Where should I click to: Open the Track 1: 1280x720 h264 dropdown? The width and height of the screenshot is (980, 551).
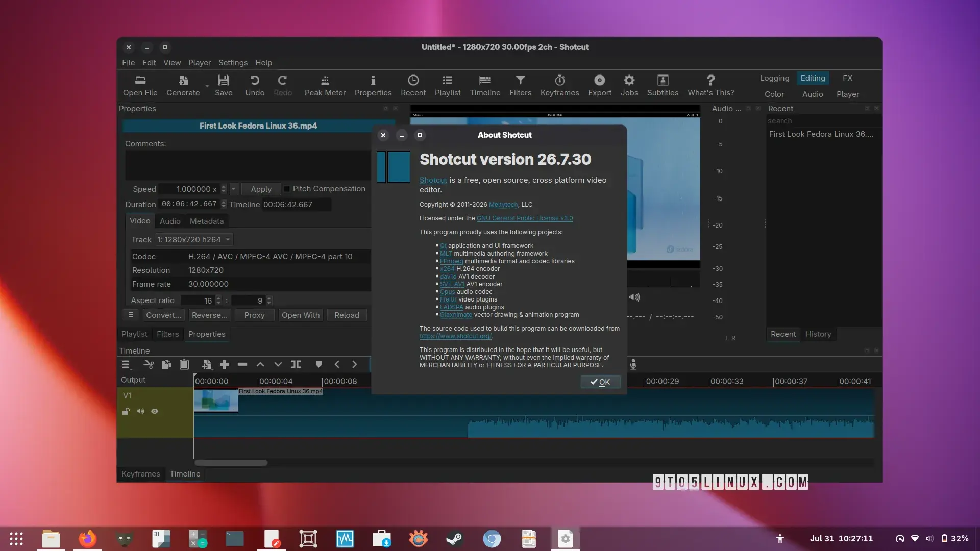(x=194, y=239)
